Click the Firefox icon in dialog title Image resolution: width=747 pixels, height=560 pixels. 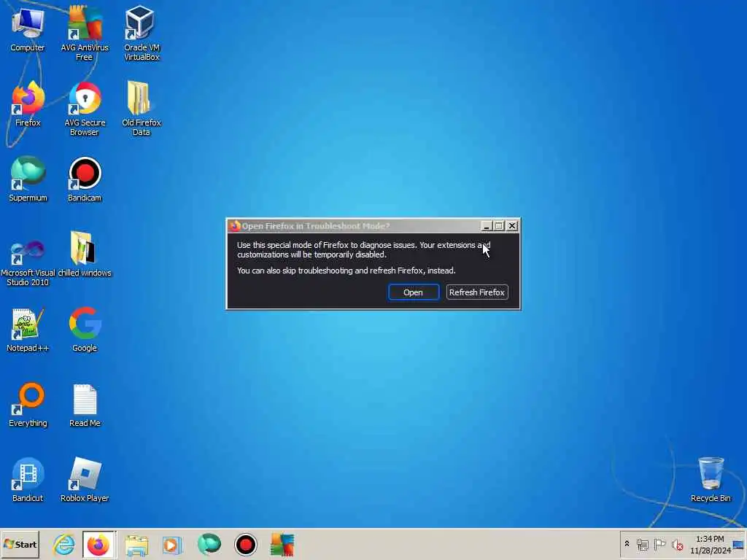(234, 226)
